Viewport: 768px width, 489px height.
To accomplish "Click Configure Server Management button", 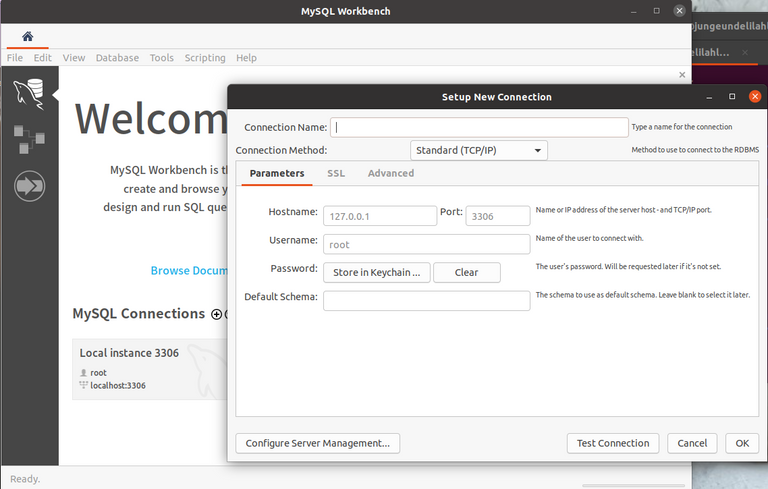I will click(317, 443).
